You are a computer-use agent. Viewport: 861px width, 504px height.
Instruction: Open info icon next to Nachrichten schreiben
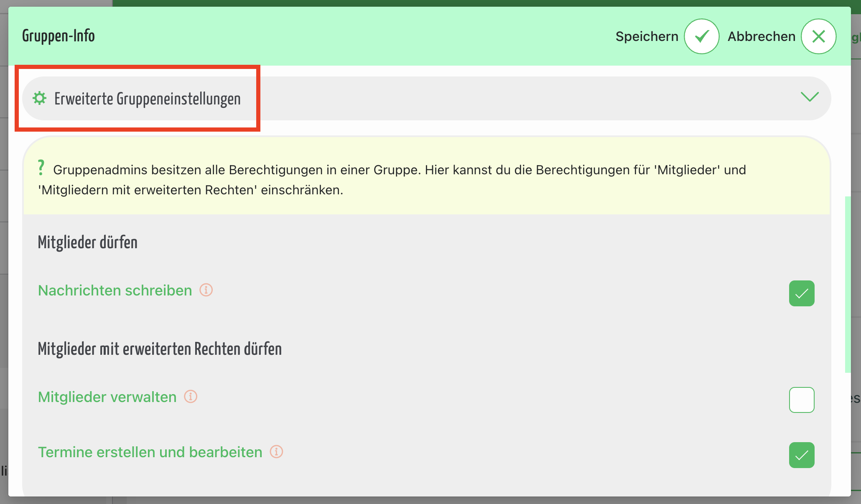point(206,290)
